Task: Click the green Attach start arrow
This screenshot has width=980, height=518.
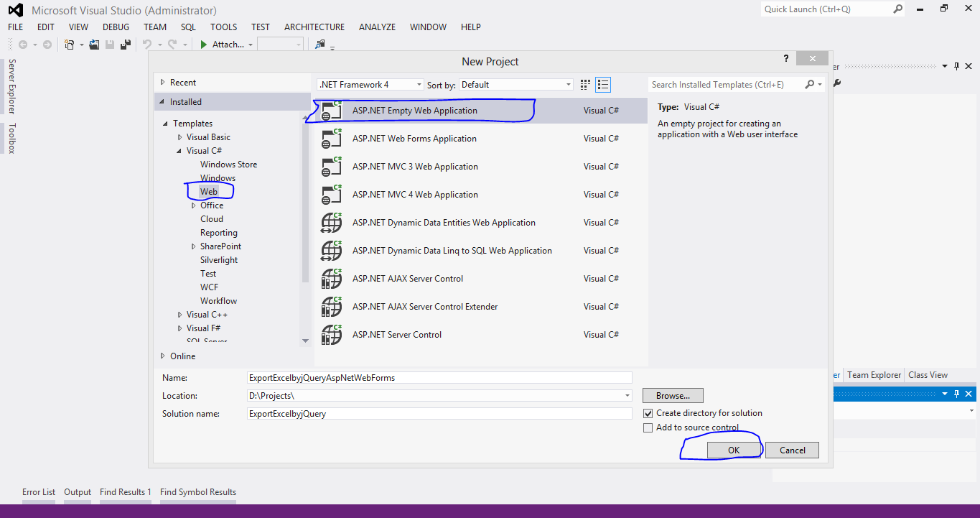Action: (204, 45)
